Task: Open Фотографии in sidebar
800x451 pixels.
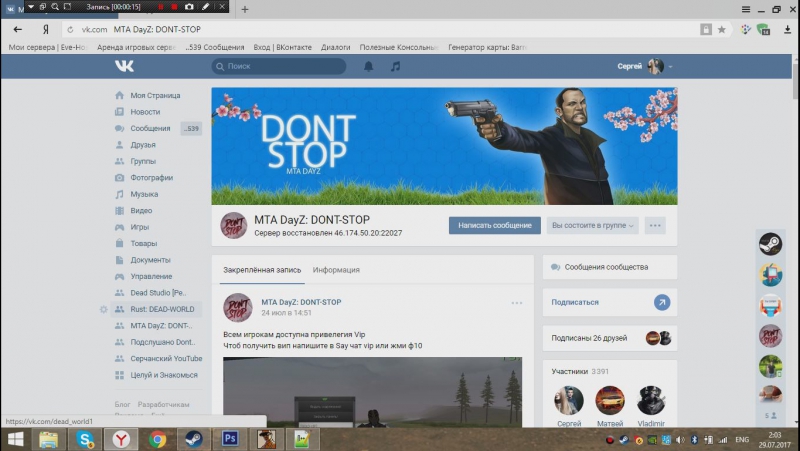Action: tap(152, 178)
